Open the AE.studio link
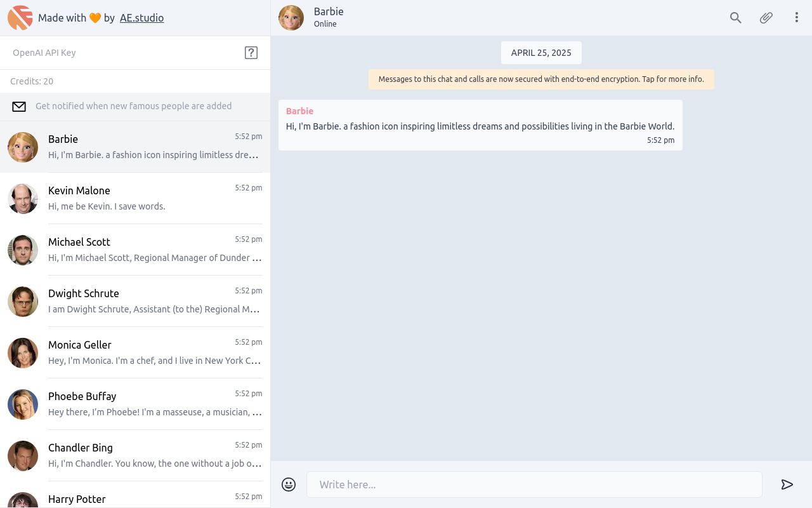The image size is (812, 508). (x=142, y=18)
